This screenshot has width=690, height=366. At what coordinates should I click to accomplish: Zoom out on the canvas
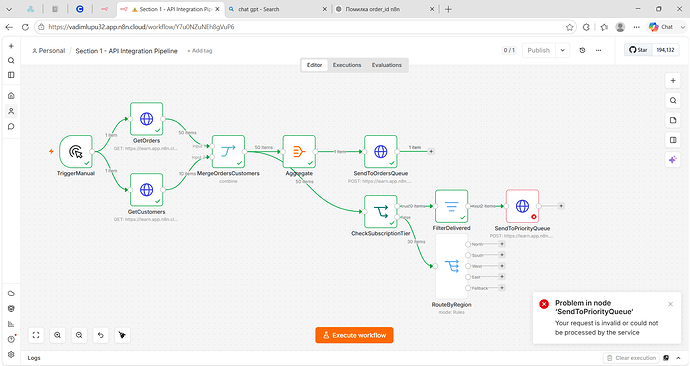point(79,335)
